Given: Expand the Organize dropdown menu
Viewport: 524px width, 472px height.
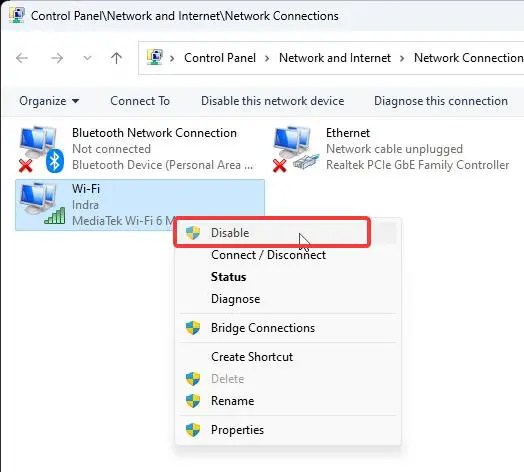Looking at the screenshot, I should 49,101.
